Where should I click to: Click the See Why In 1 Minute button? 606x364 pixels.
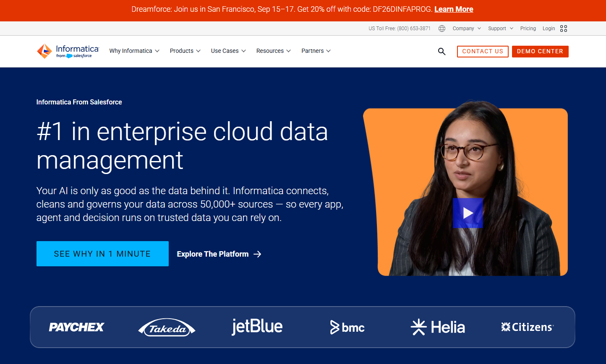click(102, 254)
